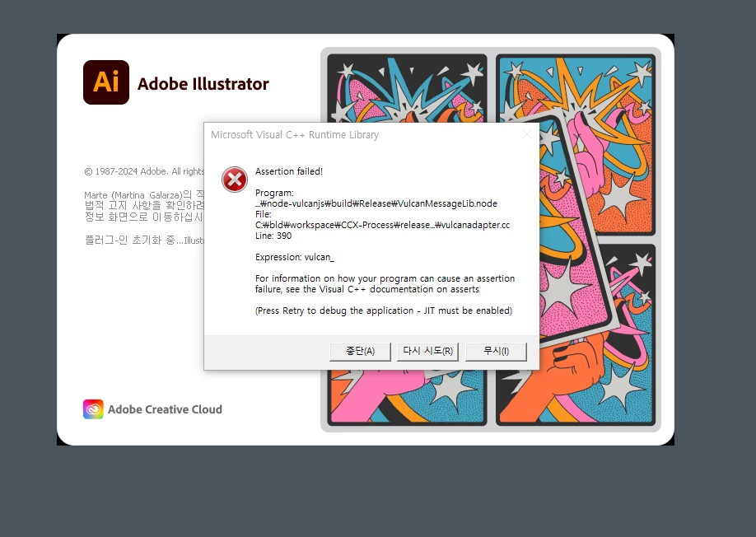The image size is (756, 537).
Task: Click the "Line: 390" text
Action: point(273,236)
